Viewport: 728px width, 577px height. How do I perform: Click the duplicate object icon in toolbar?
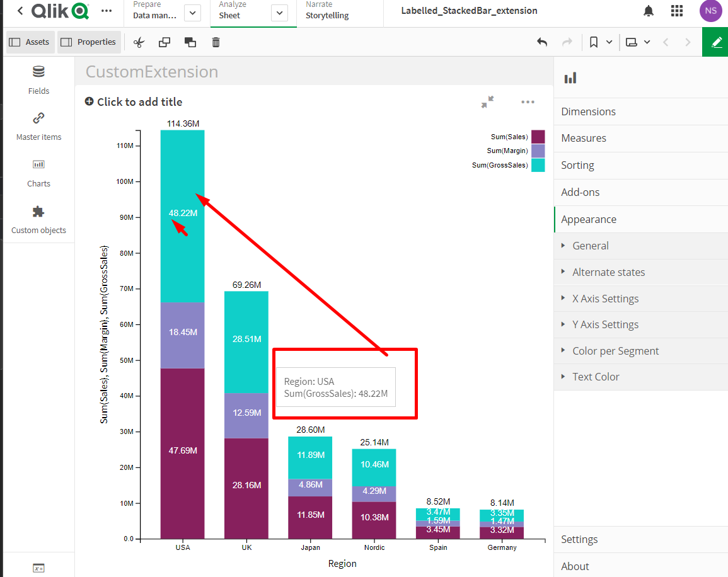[165, 42]
